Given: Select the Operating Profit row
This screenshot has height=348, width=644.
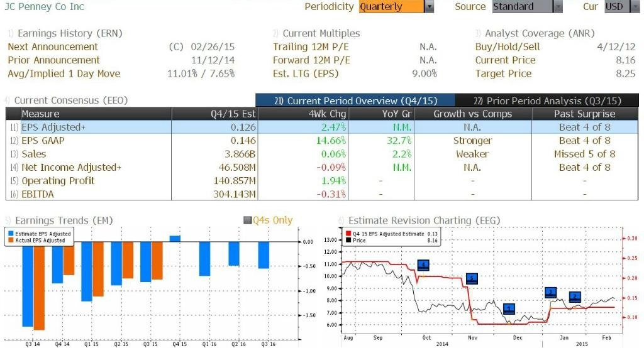Looking at the screenshot, I should [x=322, y=180].
